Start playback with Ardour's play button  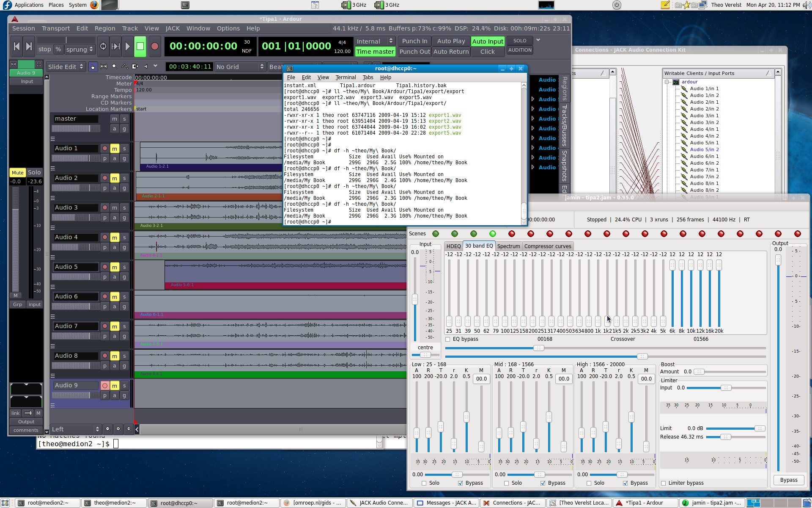128,46
